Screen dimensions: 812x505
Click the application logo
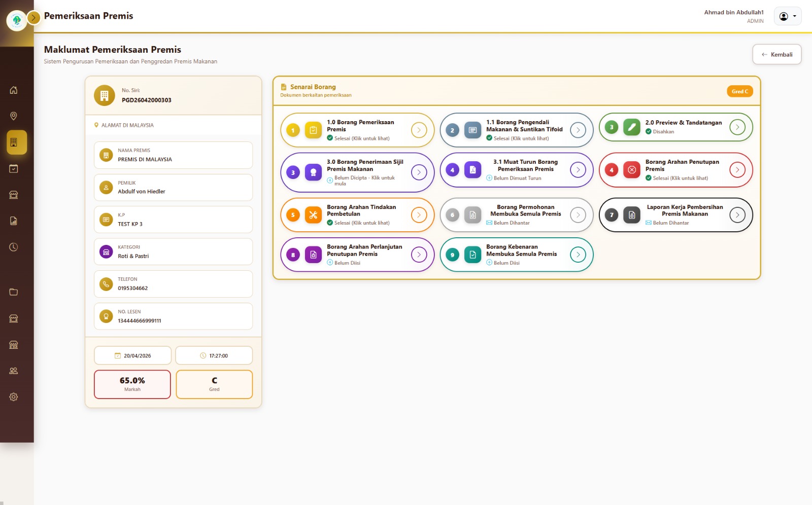point(17,20)
